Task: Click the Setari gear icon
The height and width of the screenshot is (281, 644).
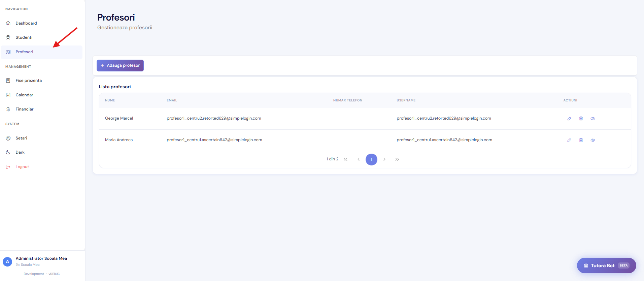Action: coord(8,138)
